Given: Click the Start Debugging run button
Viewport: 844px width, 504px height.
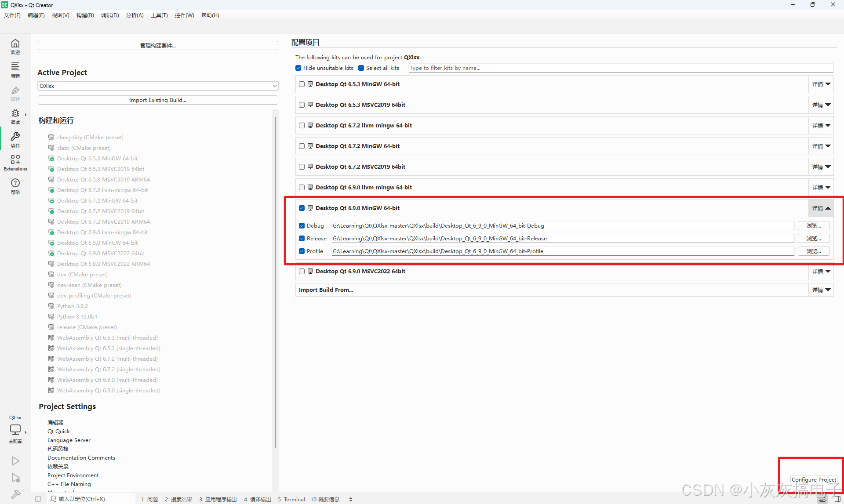Looking at the screenshot, I should pos(15,478).
